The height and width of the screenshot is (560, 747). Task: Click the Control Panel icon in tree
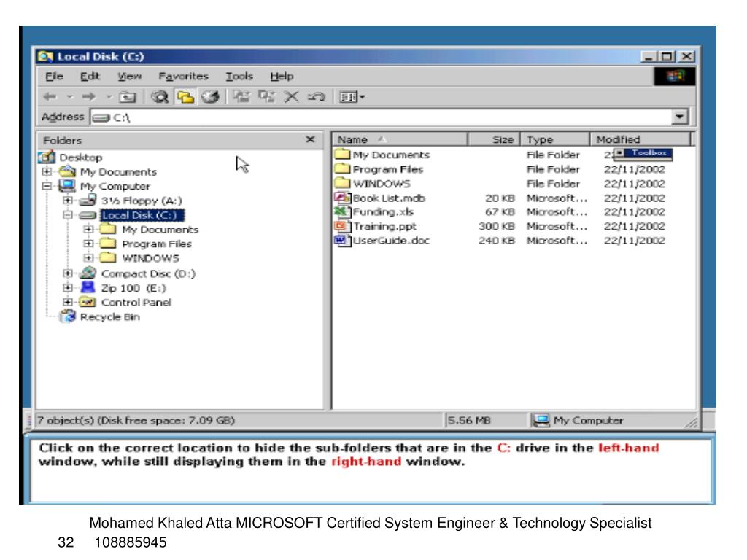(88, 302)
